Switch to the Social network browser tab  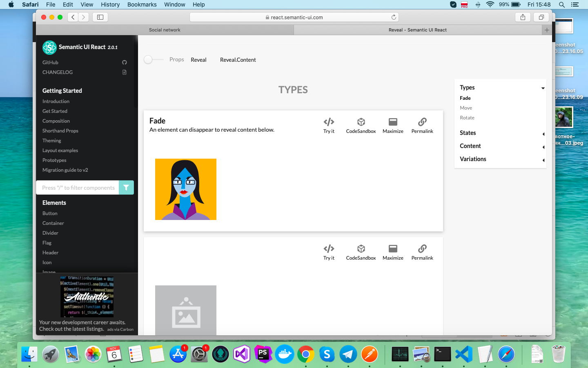[165, 29]
